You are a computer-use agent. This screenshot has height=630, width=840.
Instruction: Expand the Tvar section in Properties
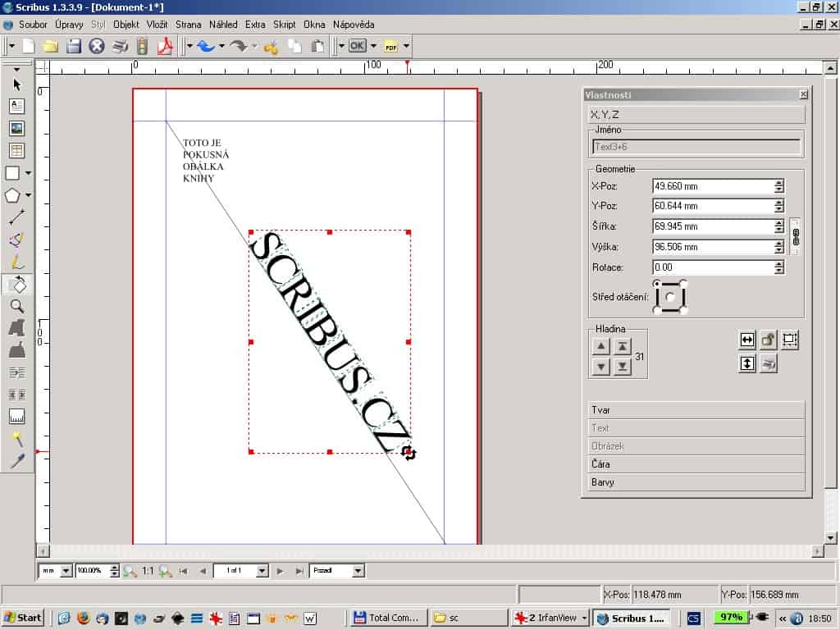click(x=696, y=410)
